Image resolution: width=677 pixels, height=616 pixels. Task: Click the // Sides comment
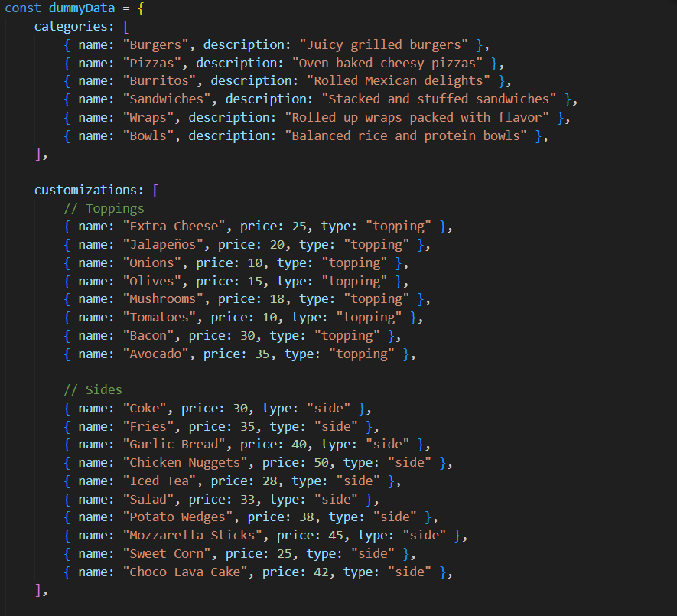pyautogui.click(x=93, y=390)
